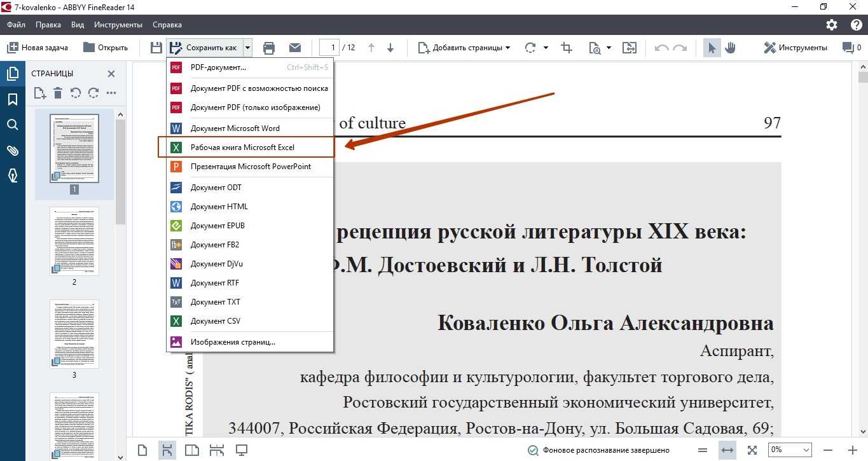Open the Правка menu
Screen dimensions: 868x461
pos(48,25)
